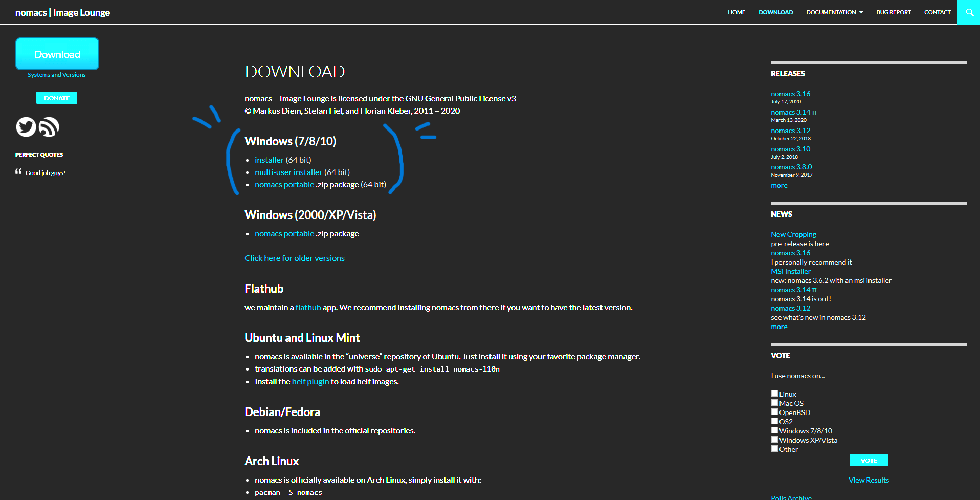980x500 pixels.
Task: Click the 'Good job guys!' quote text
Action: tap(46, 173)
